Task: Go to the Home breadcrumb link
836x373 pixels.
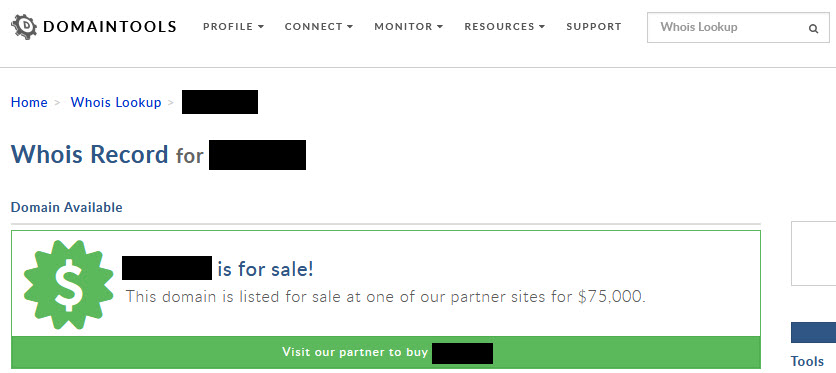Action: tap(29, 102)
